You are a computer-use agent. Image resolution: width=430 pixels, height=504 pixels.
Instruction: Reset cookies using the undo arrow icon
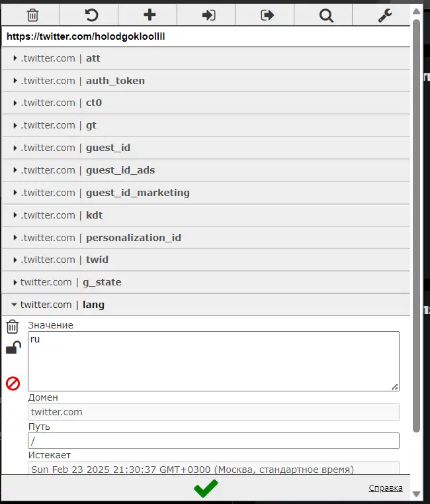click(91, 15)
